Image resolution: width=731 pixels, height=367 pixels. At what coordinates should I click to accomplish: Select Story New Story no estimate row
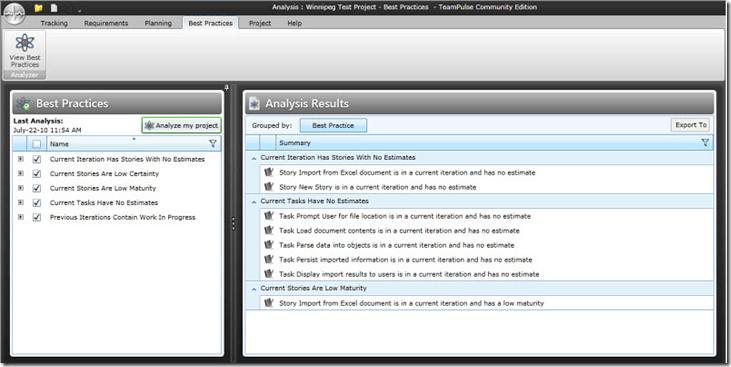click(x=487, y=187)
